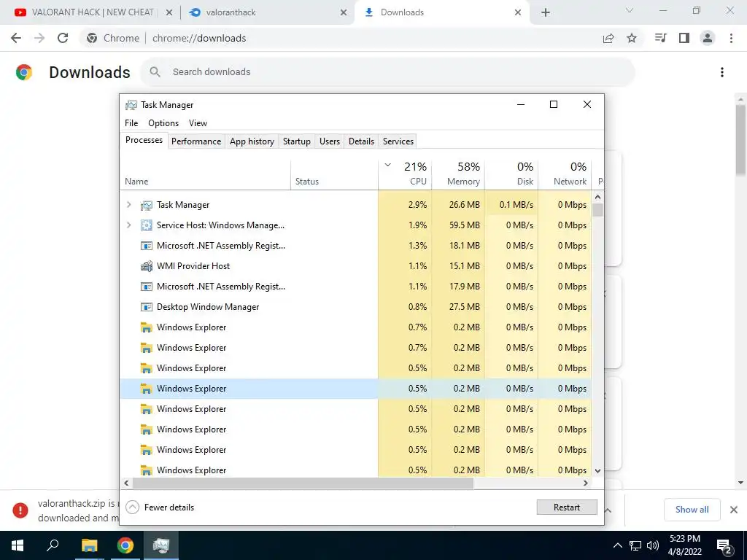This screenshot has height=560, width=747.
Task: Sort processes by the Name column
Action: click(205, 174)
